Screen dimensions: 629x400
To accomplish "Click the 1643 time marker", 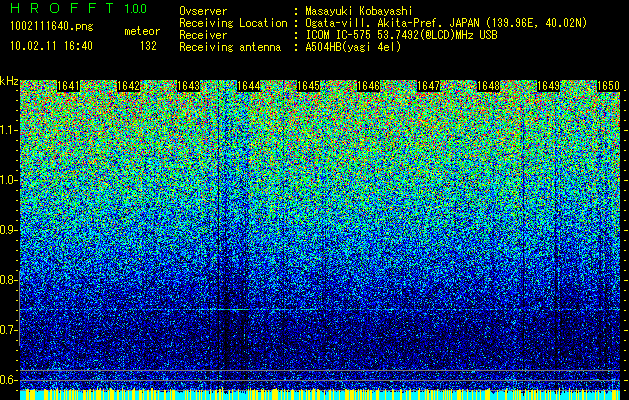I will pyautogui.click(x=189, y=86).
